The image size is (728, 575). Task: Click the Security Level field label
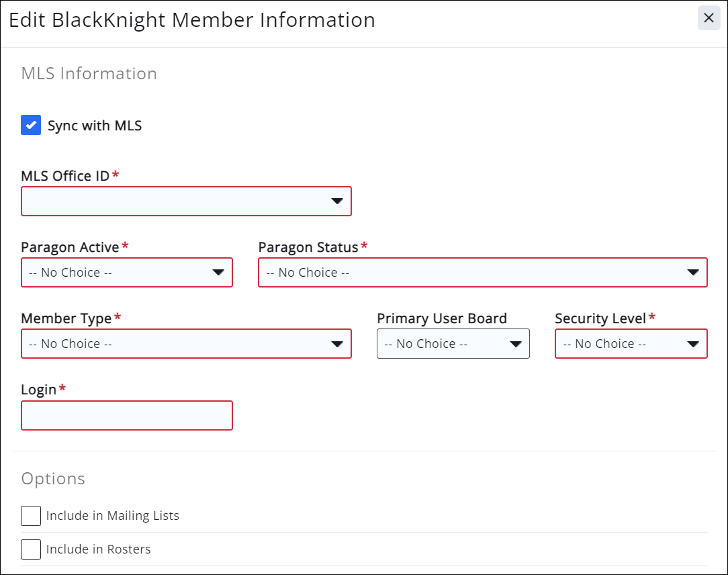tap(600, 318)
